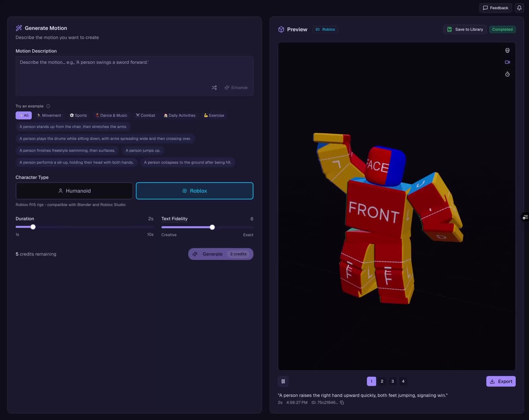
Task: Click the Completed status badge
Action: click(x=503, y=30)
